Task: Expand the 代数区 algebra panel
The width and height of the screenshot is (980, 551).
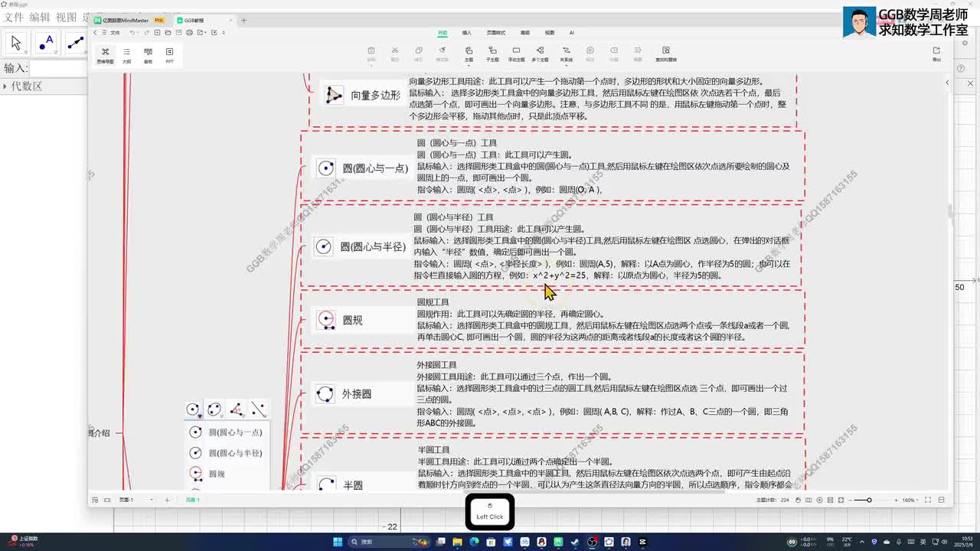Action: [6, 86]
